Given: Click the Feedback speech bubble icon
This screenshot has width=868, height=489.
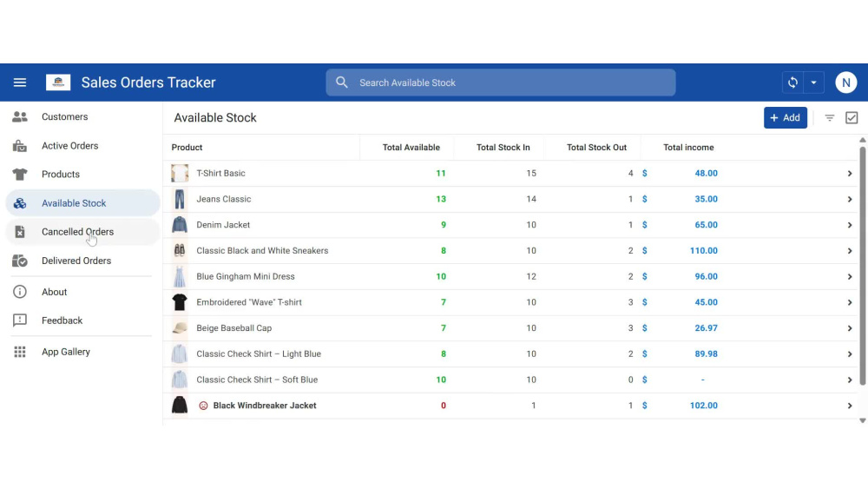Looking at the screenshot, I should pyautogui.click(x=20, y=320).
